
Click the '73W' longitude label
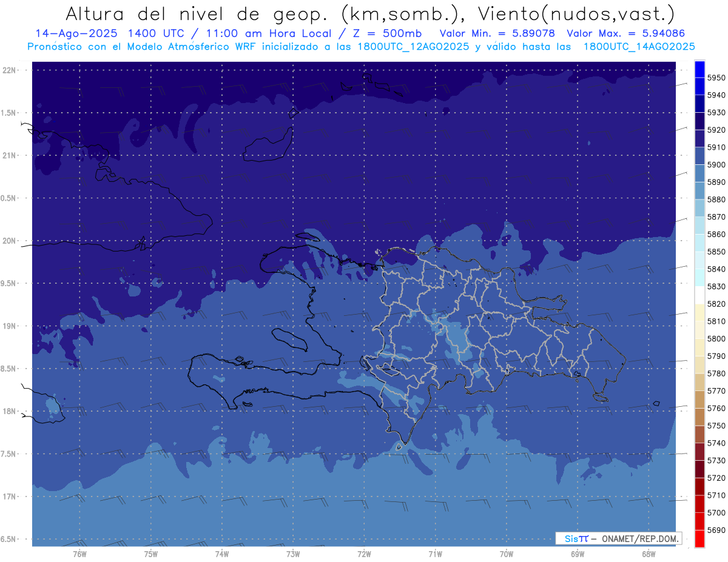293,554
